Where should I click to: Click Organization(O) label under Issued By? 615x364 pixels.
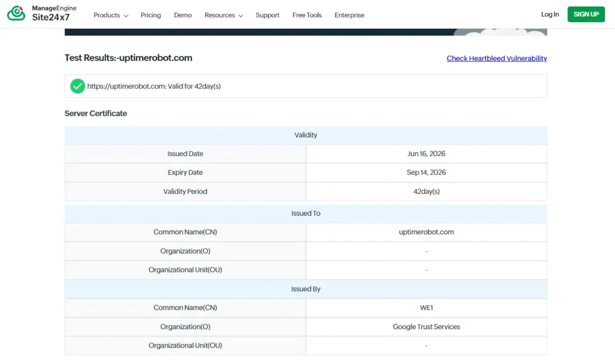click(185, 327)
